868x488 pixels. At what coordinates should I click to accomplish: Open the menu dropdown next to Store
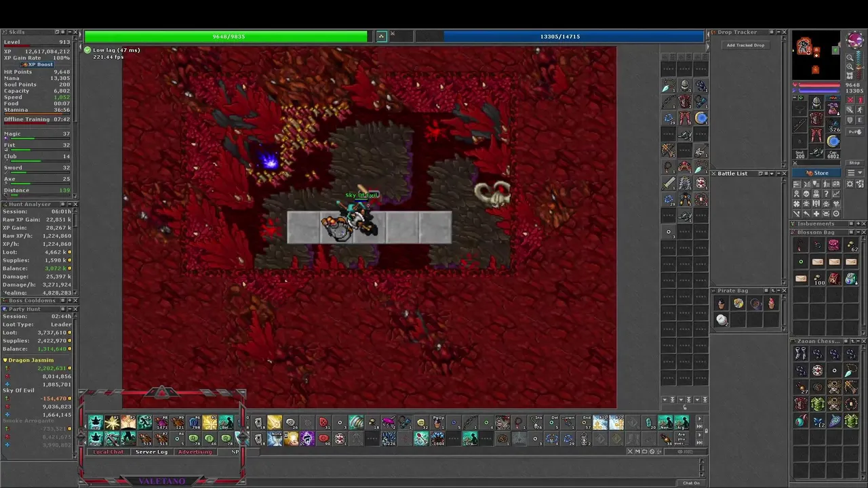coord(855,173)
